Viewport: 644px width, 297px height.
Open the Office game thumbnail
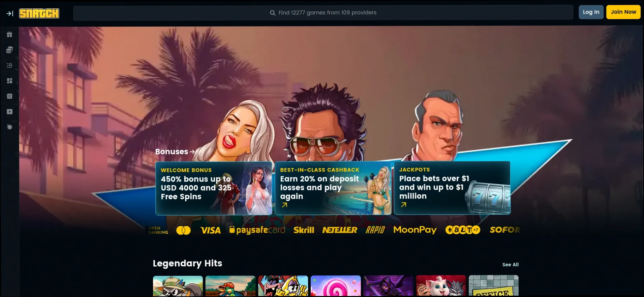coord(493,286)
